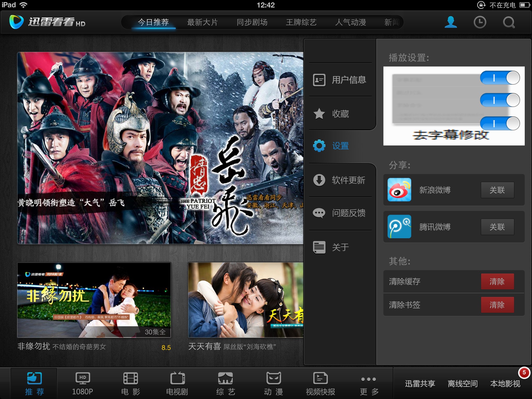The height and width of the screenshot is (399, 532).
Task: Click 关联 button for 新浪微博
Action: (497, 190)
